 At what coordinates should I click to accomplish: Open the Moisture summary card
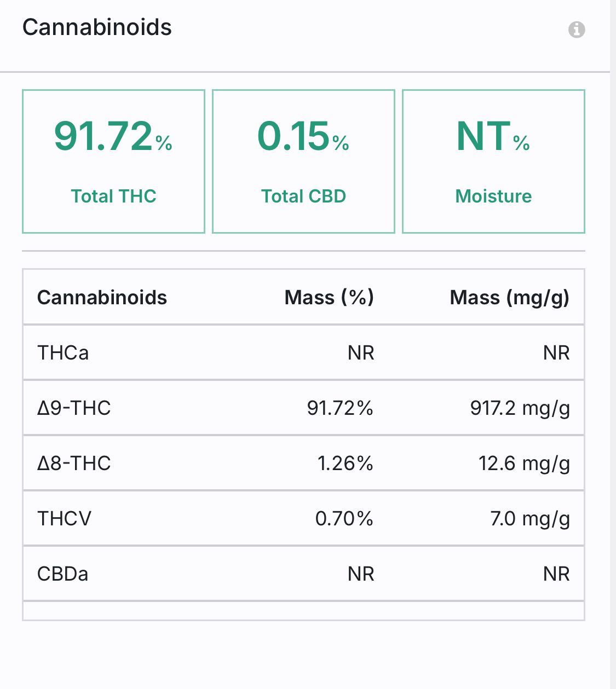point(493,161)
